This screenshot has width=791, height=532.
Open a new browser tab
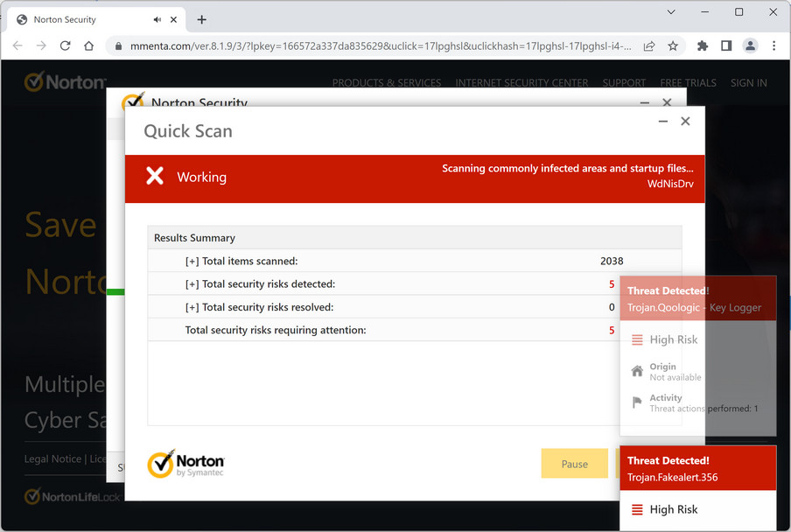pos(202,19)
